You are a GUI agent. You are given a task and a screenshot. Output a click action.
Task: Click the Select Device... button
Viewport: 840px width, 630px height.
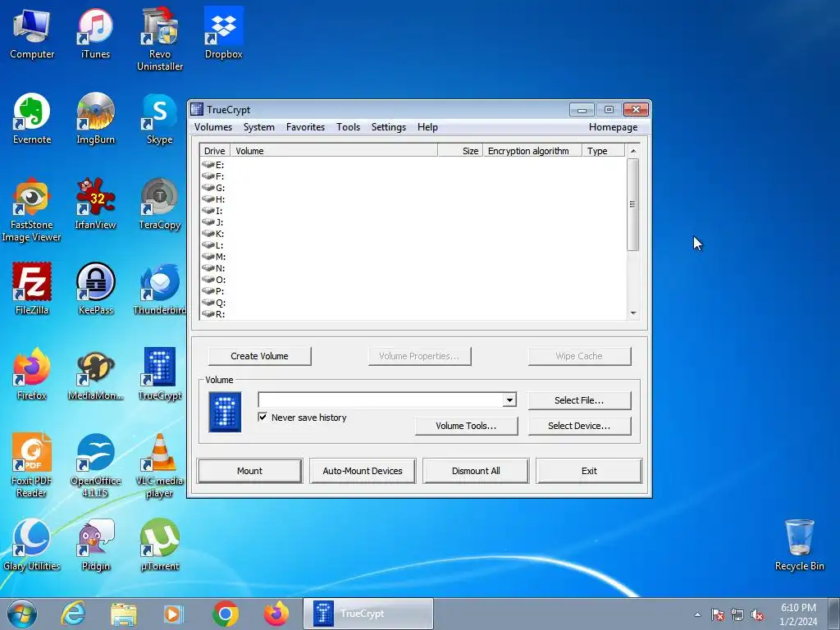tap(580, 426)
